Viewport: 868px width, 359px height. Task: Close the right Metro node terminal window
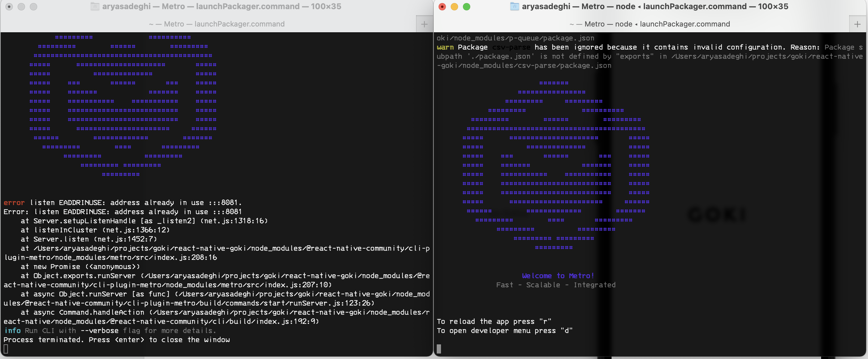tap(442, 7)
